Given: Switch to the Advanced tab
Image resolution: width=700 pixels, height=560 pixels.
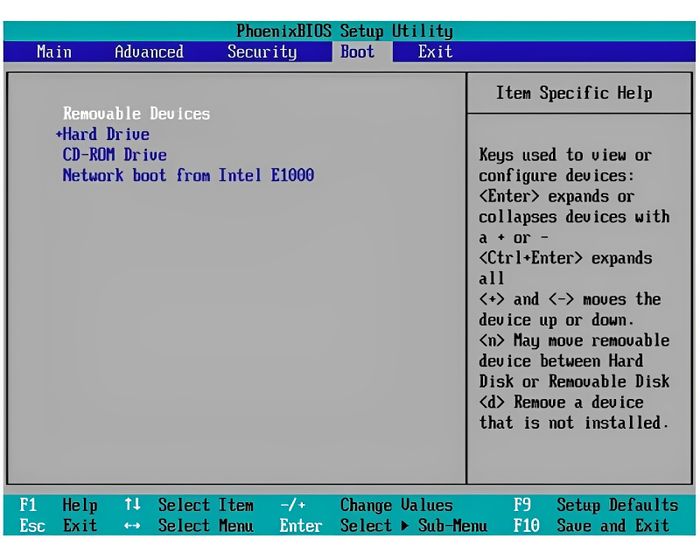Looking at the screenshot, I should [149, 52].
